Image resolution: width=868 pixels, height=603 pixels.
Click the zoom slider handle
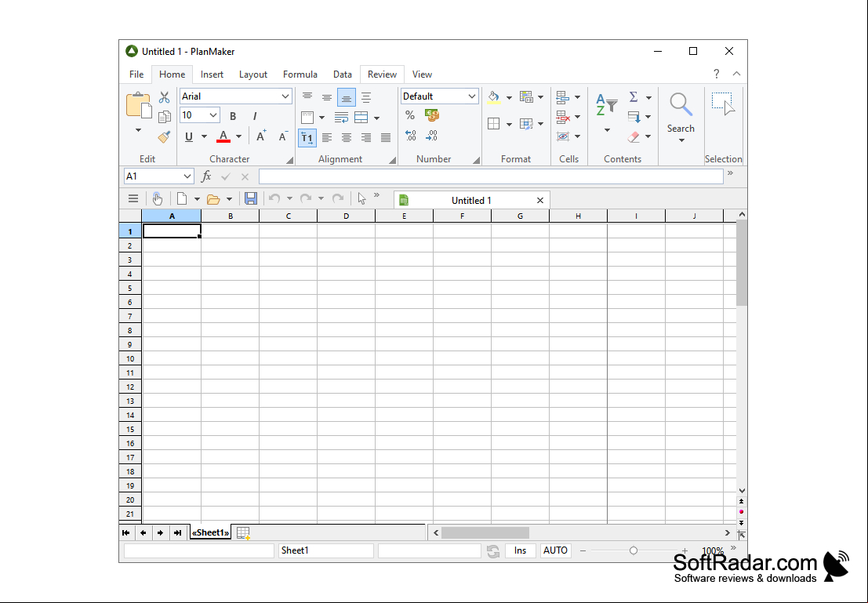point(634,550)
